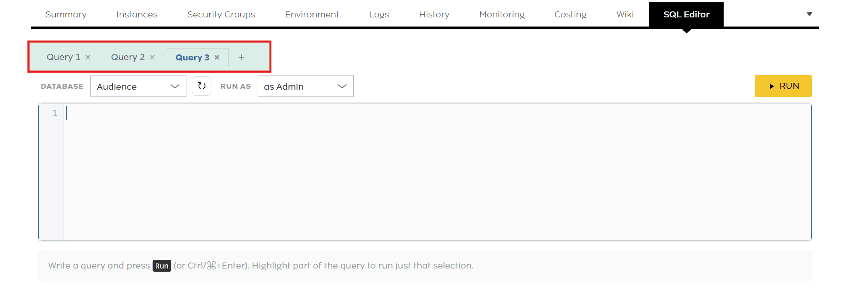Click the yellow RUN button
Viewport: 868px width, 290px height.
(783, 86)
